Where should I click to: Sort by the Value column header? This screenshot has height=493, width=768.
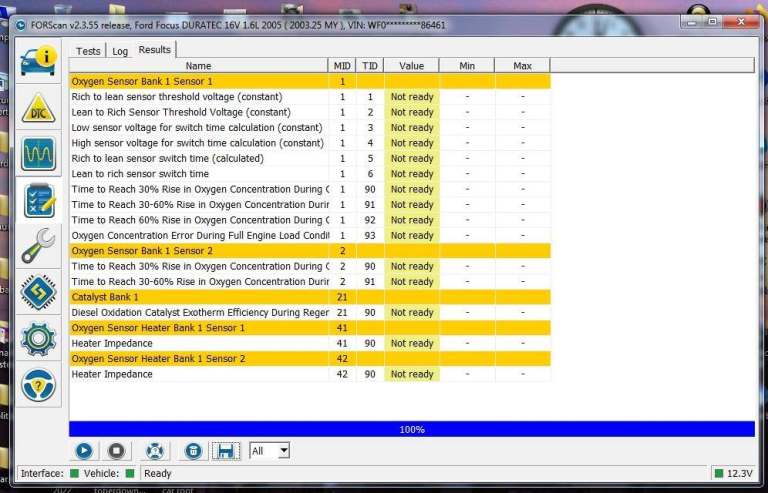[411, 66]
